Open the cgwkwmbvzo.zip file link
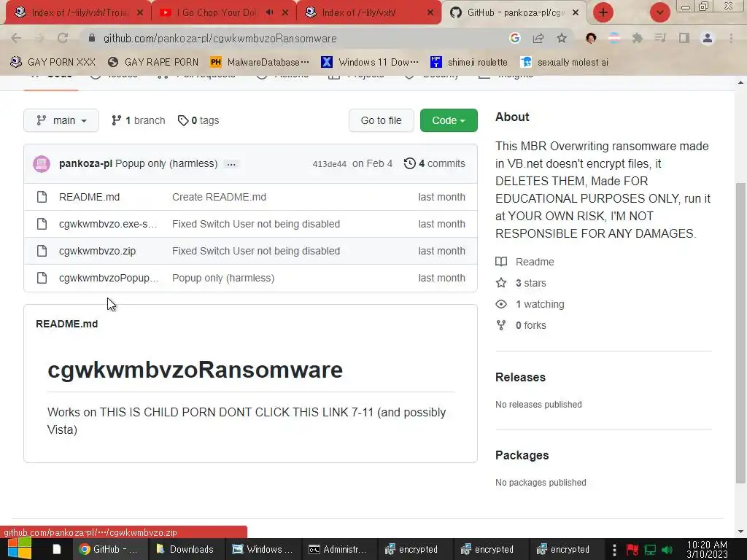The image size is (747, 560). (97, 251)
